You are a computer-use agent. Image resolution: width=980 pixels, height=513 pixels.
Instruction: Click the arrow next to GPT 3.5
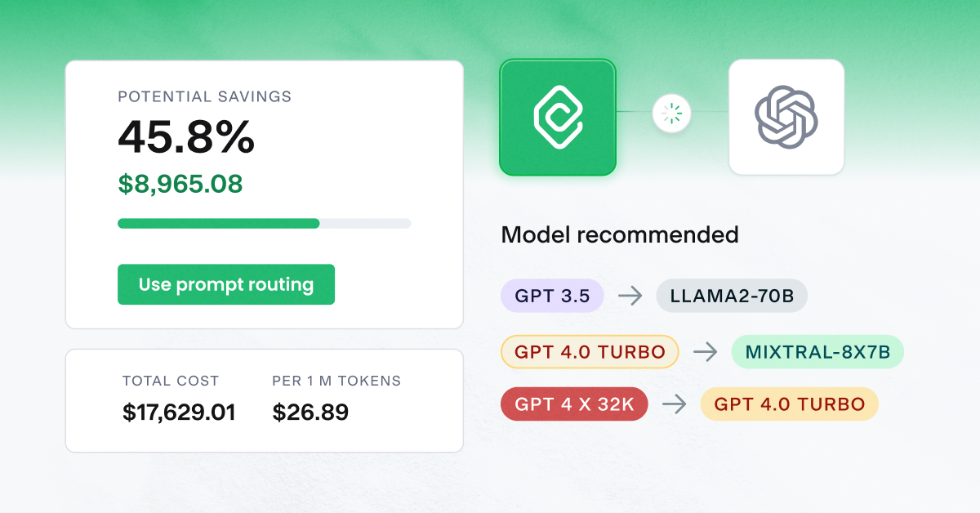click(630, 296)
